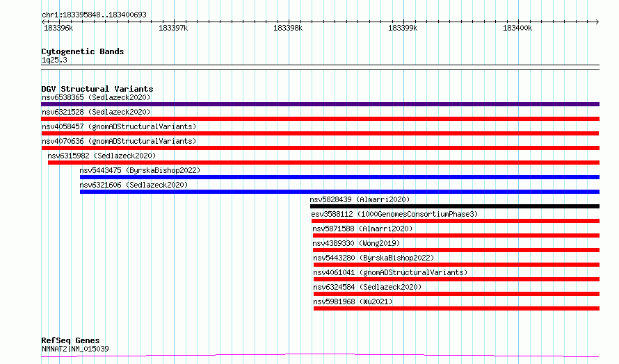619x364 pixels.
Task: Open nsv5828439 (Almarri2020) label
Action: [360, 199]
